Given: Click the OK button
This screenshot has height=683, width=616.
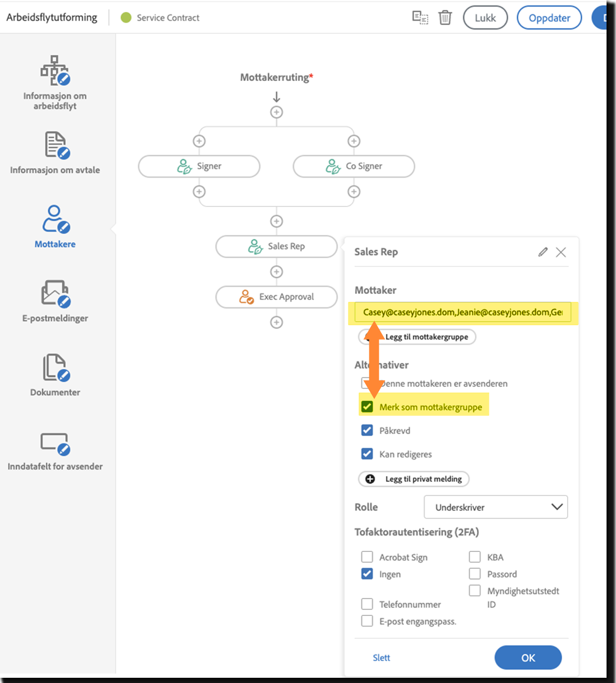Looking at the screenshot, I should click(528, 658).
